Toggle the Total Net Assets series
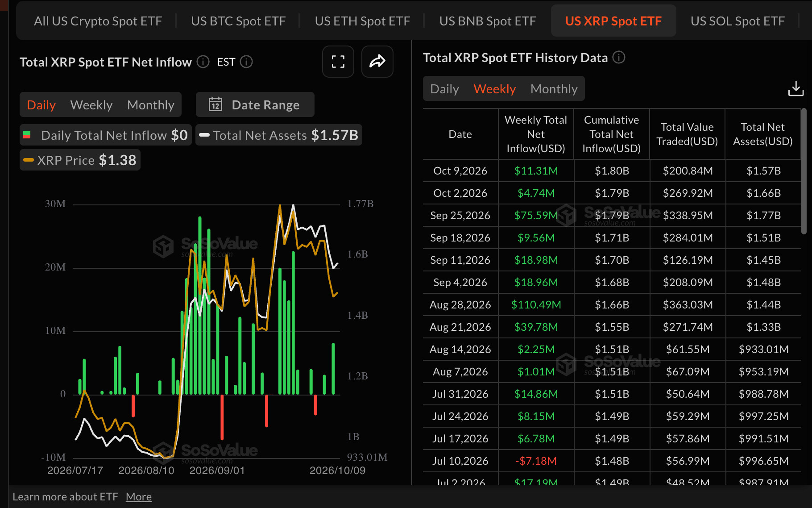Viewport: 812px width, 508px height. click(x=279, y=135)
